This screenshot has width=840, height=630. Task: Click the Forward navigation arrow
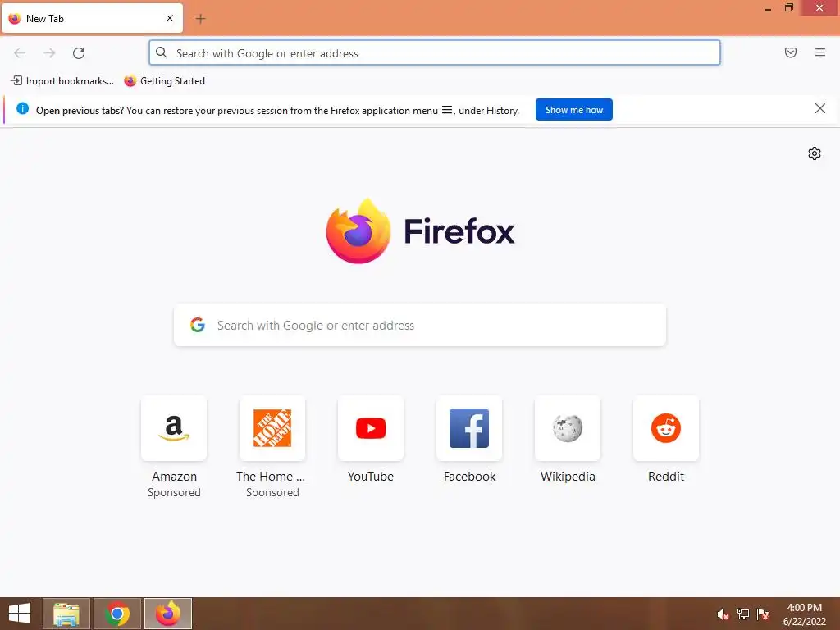[49, 53]
